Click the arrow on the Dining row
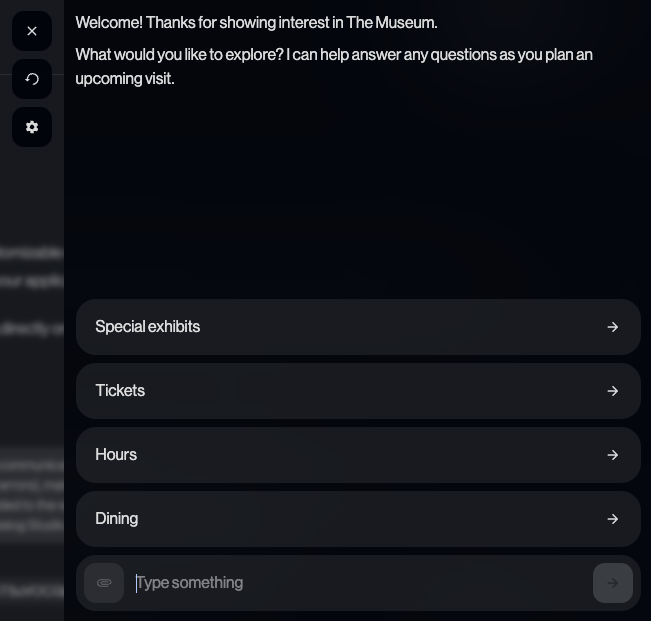This screenshot has width=651, height=621. (612, 519)
